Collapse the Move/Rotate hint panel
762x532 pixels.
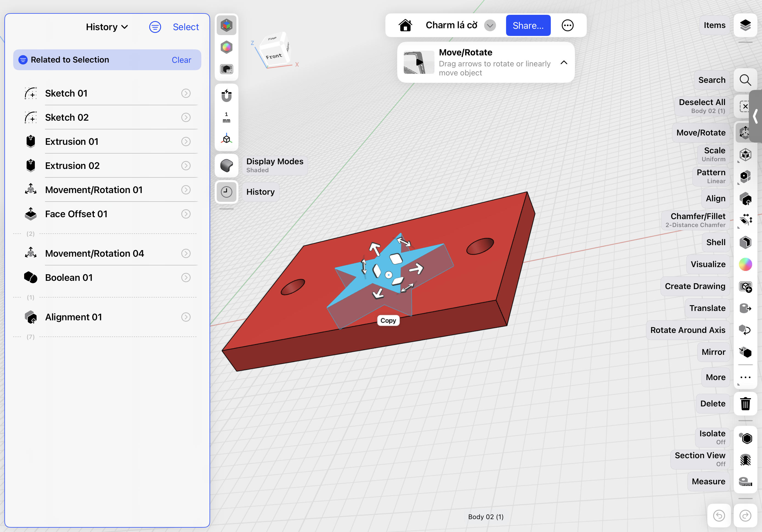point(563,63)
